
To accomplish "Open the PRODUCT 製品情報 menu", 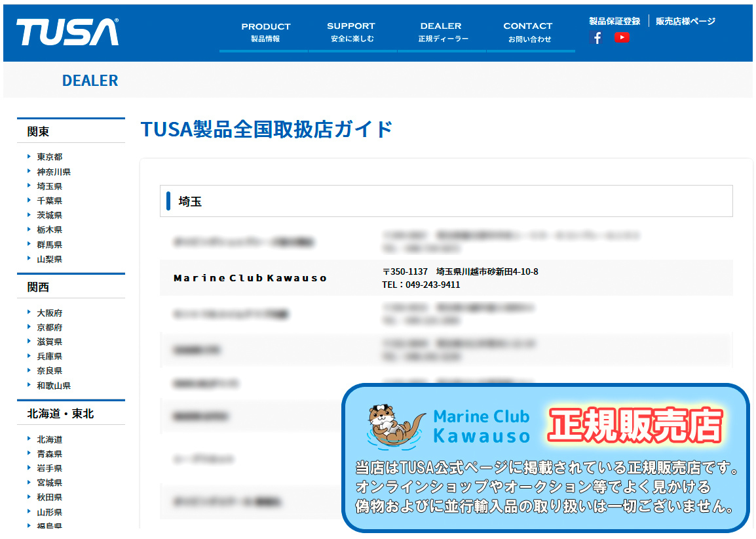I will click(x=266, y=33).
